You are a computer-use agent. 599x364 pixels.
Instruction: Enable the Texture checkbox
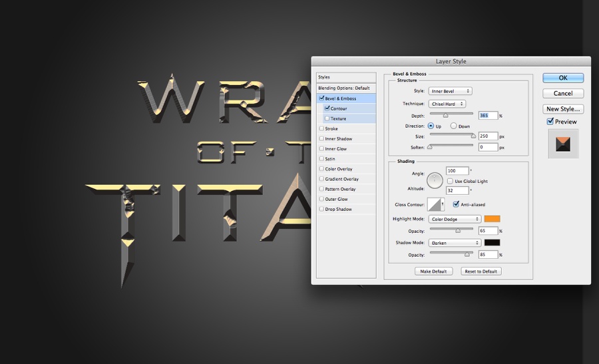coord(327,118)
